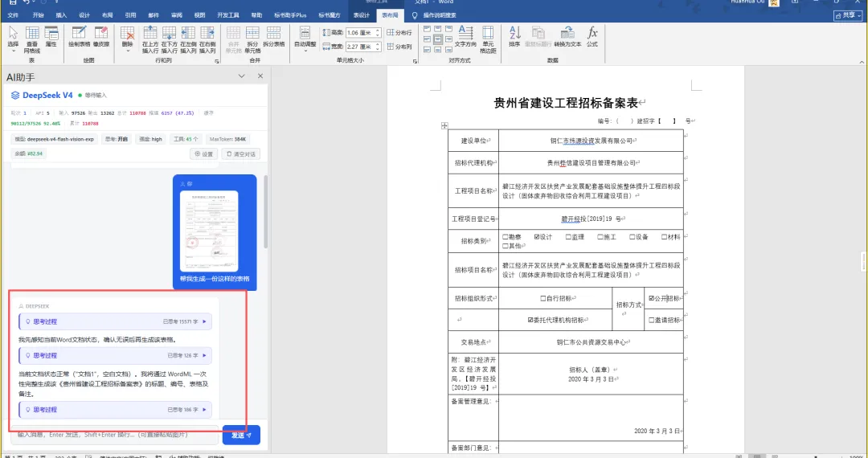Toggle the 委托代理机构招标 checkbox
The image size is (868, 458).
tap(530, 320)
